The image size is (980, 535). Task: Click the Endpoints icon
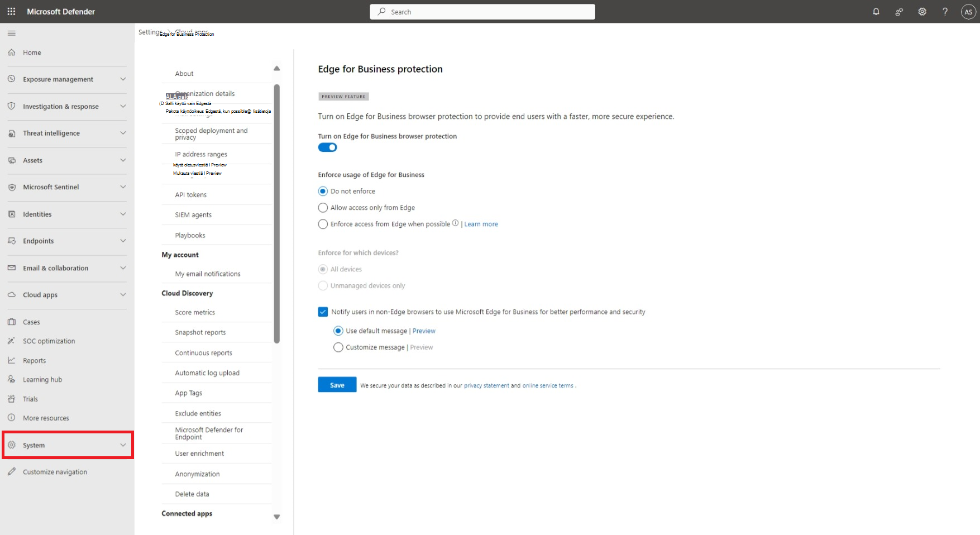pyautogui.click(x=11, y=241)
